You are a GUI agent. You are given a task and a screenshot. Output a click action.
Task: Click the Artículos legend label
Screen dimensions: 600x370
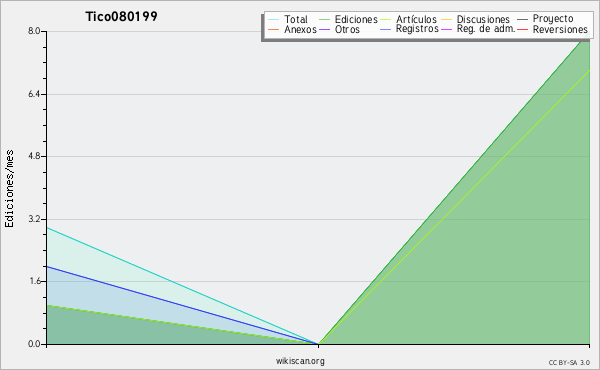coord(416,19)
